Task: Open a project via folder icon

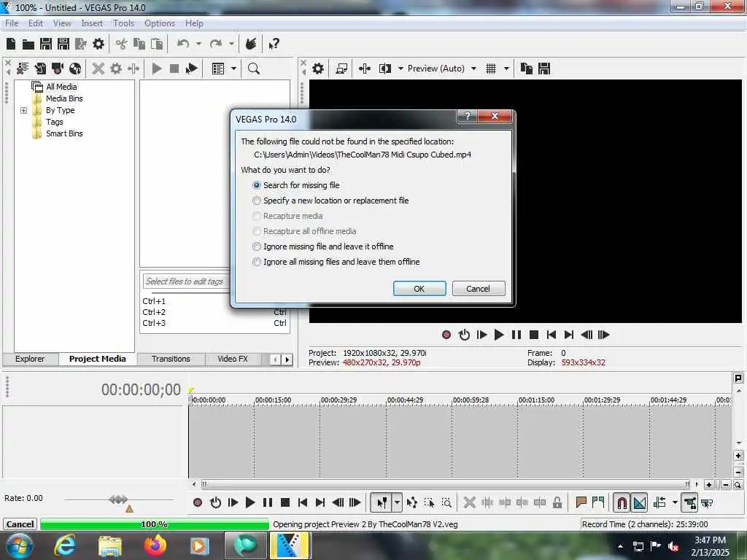Action: pos(28,44)
